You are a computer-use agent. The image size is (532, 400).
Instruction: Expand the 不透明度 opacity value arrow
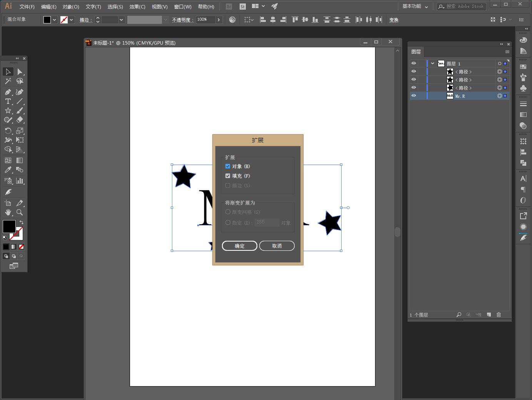tap(218, 20)
